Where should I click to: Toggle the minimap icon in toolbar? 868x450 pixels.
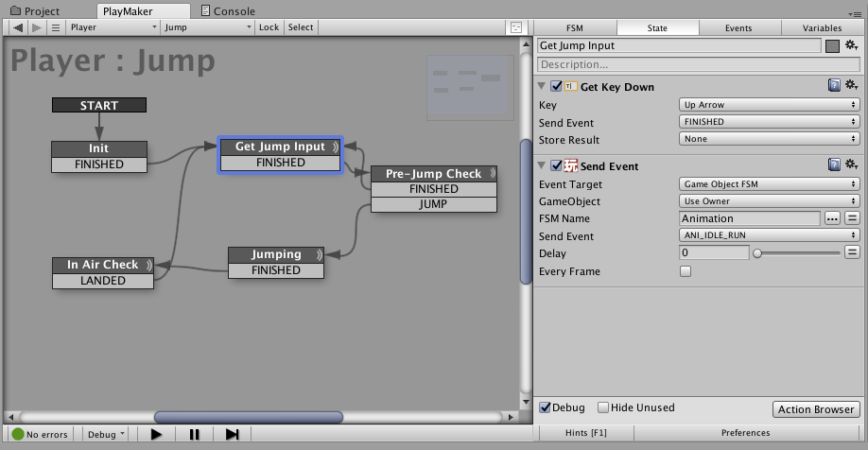click(516, 27)
